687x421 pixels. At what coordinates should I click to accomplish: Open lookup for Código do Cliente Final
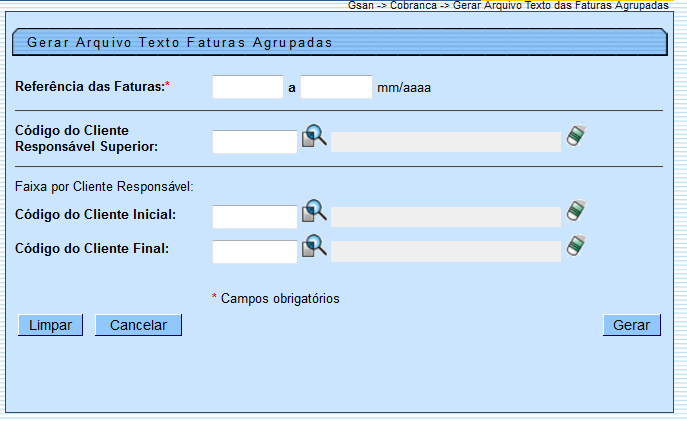coord(315,245)
